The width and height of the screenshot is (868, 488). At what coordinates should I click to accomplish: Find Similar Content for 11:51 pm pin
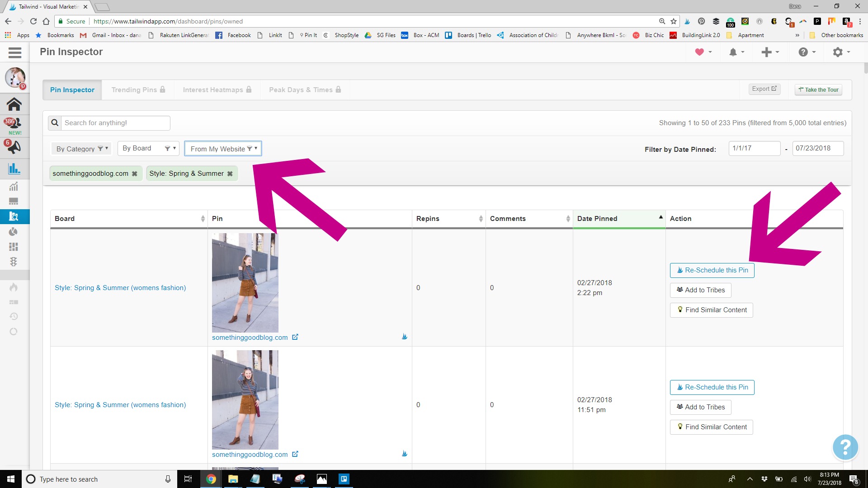[712, 427]
